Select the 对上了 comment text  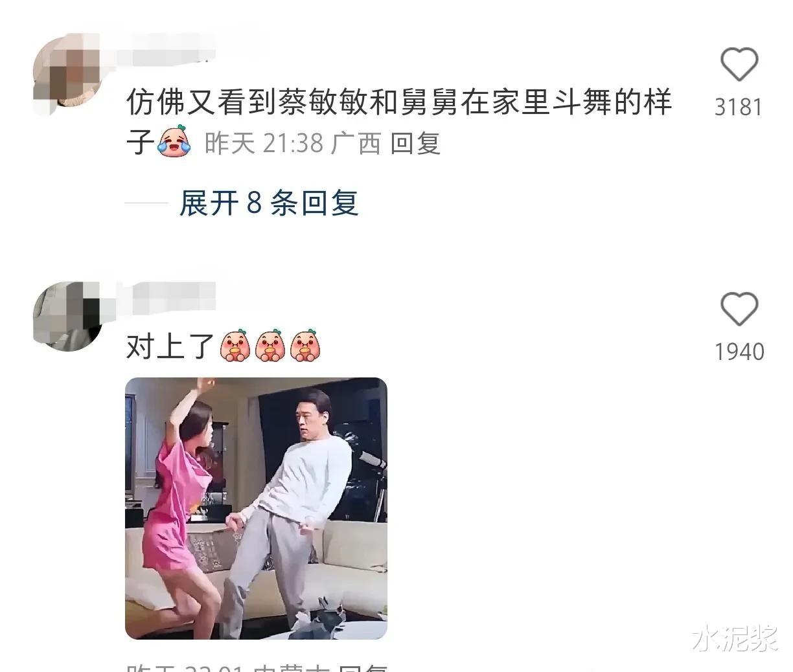point(170,347)
